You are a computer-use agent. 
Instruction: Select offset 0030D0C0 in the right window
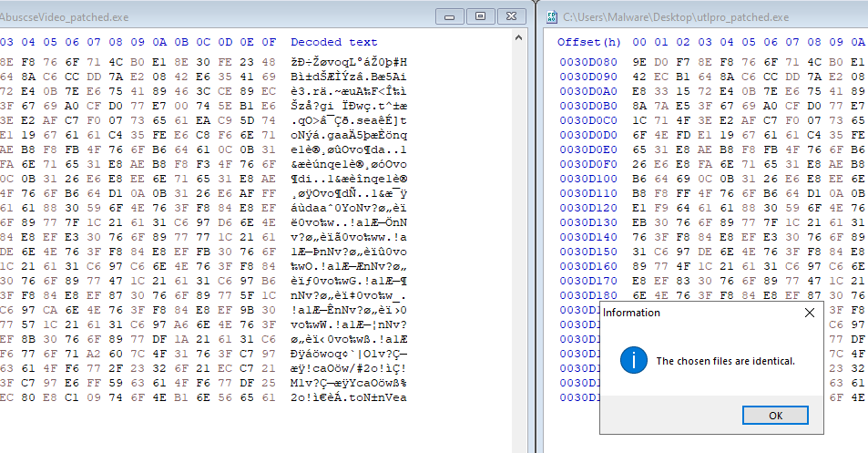(587, 120)
